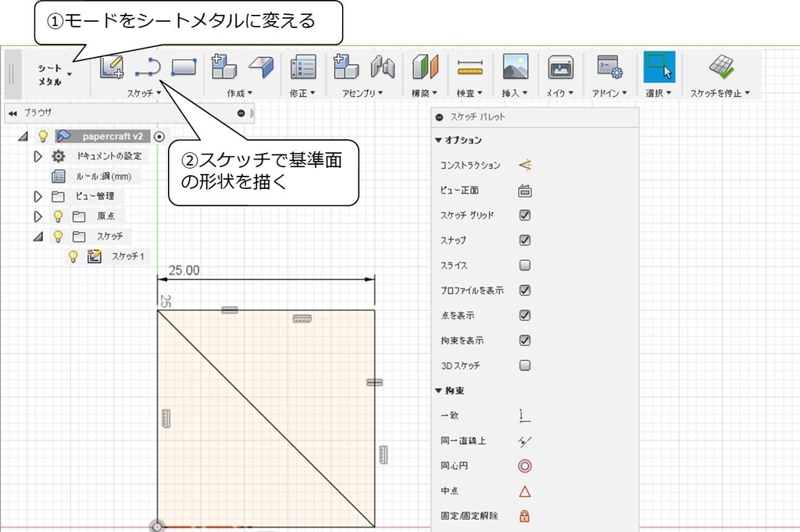Screen dimensions: 800x532
Task: Select the Rectangle sketch tool
Action: click(184, 67)
